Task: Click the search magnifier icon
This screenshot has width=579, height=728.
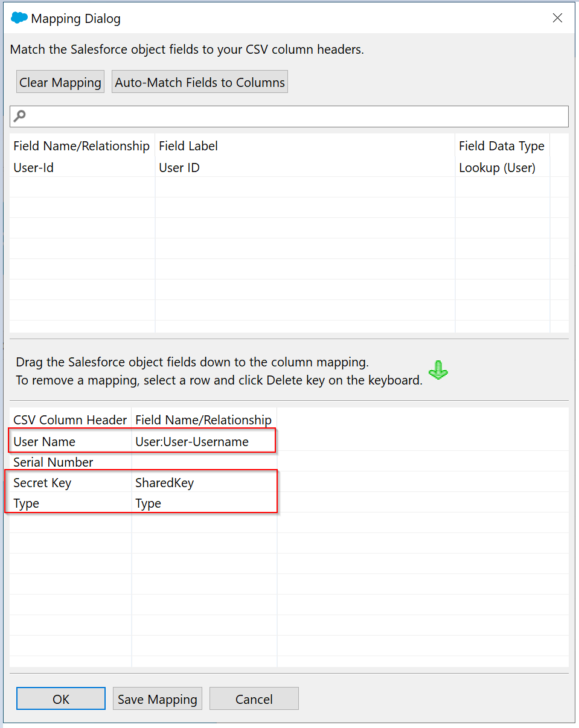Action: [20, 116]
